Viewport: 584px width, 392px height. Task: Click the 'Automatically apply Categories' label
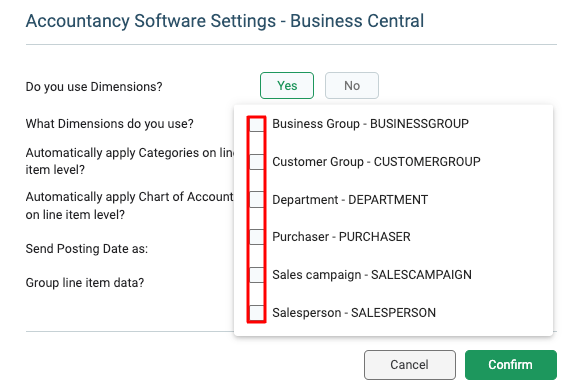(x=130, y=161)
